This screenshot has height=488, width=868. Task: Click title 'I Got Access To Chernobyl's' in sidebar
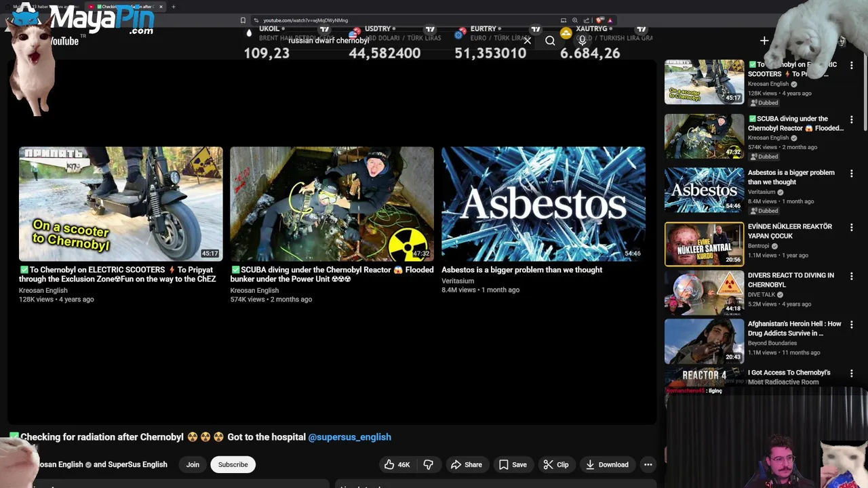click(x=789, y=377)
